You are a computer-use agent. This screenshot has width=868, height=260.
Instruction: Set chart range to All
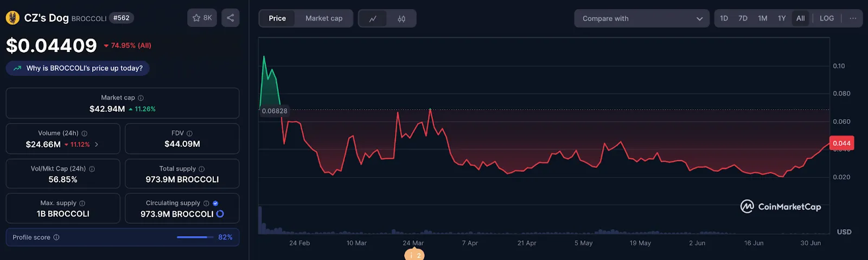click(x=800, y=18)
